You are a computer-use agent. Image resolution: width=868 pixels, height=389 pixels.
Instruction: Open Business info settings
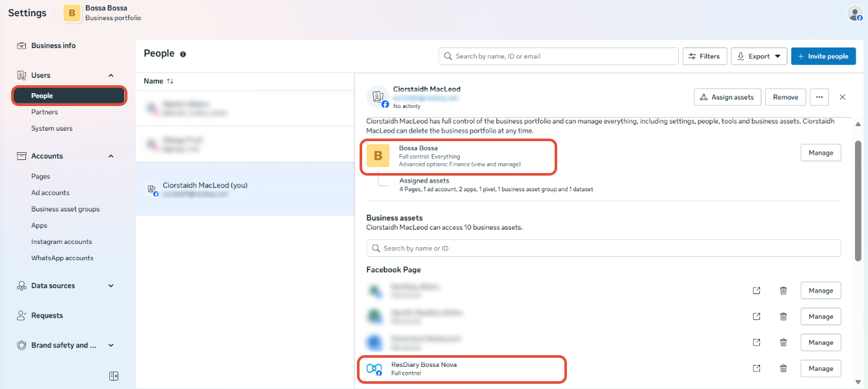point(53,46)
